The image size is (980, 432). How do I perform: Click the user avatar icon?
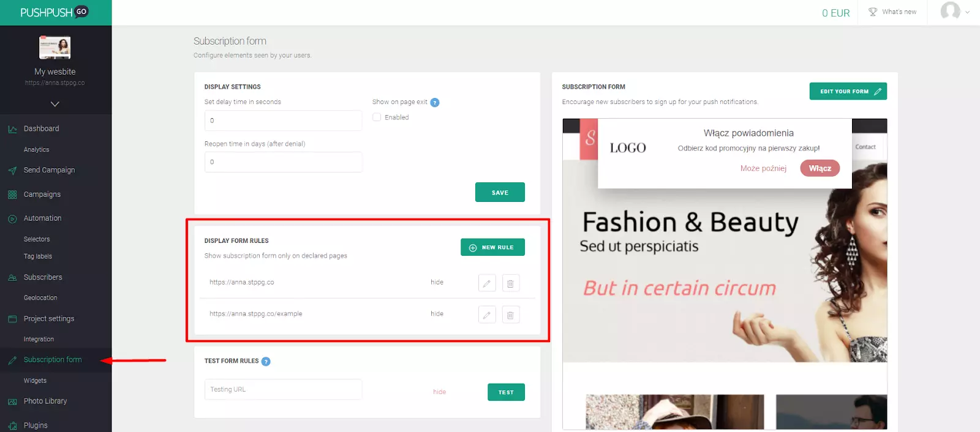950,11
